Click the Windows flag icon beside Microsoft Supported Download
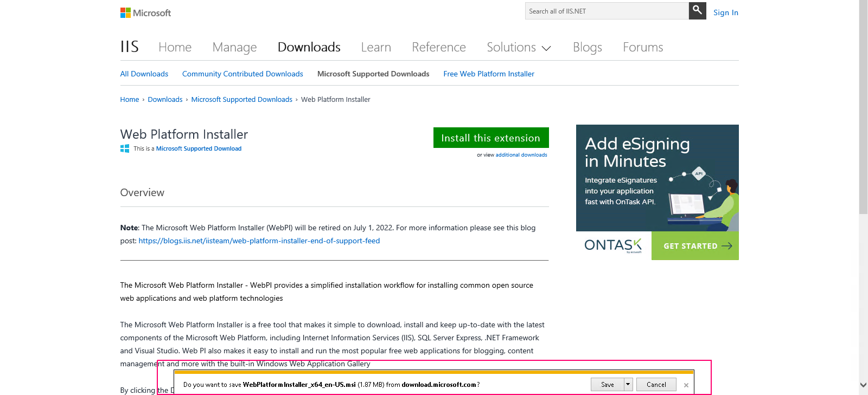This screenshot has width=868, height=395. point(125,148)
